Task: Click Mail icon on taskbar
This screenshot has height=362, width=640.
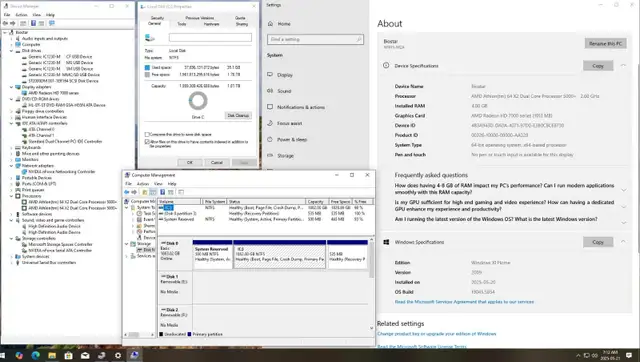Action: tap(85, 355)
